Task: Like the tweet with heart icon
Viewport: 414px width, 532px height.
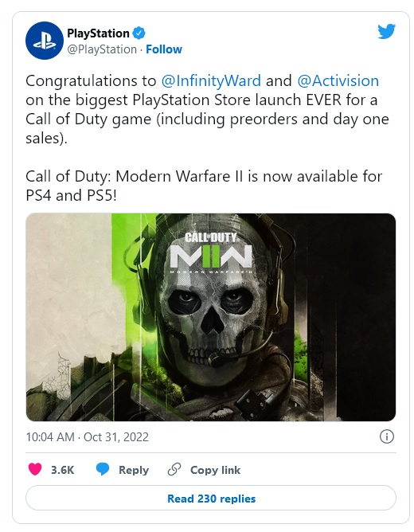Action: 35,470
